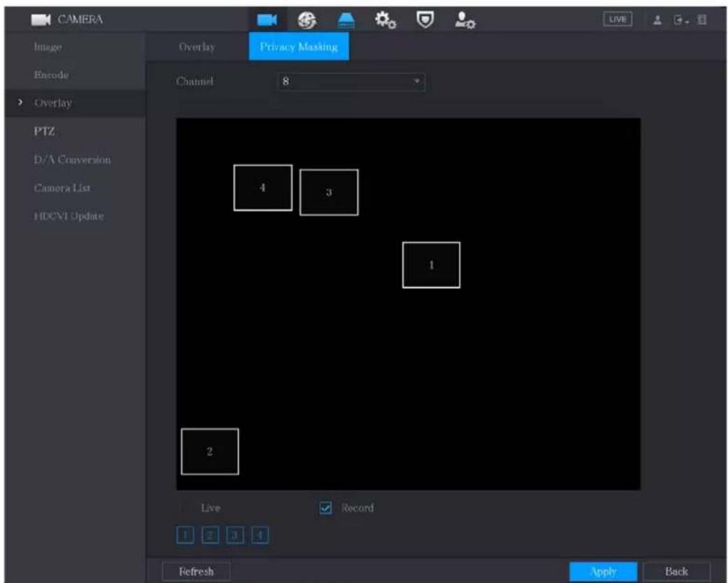Toggle mask number 3 button below preview
Image resolution: width=728 pixels, height=583 pixels.
(235, 535)
